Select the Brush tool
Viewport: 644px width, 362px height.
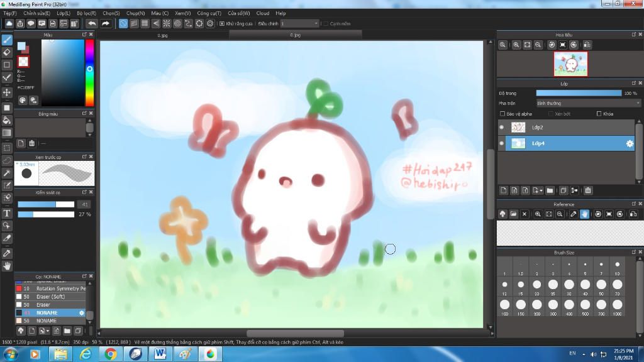pyautogui.click(x=7, y=40)
